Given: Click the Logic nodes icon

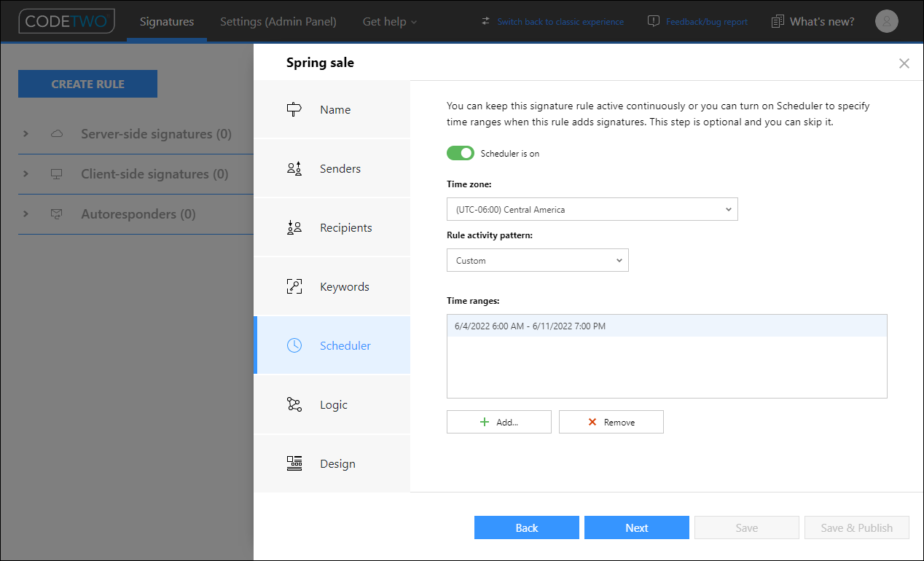Looking at the screenshot, I should pos(294,405).
